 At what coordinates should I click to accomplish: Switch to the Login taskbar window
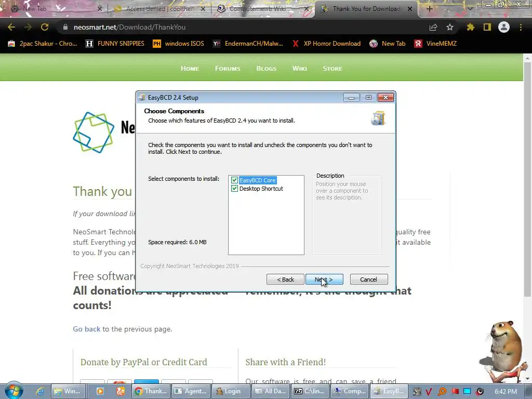231,391
